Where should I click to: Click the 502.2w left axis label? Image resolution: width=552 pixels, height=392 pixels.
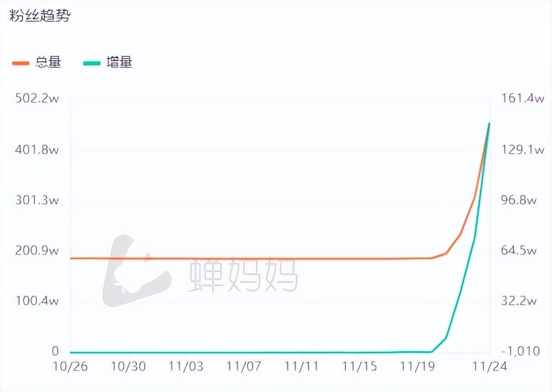pos(37,98)
